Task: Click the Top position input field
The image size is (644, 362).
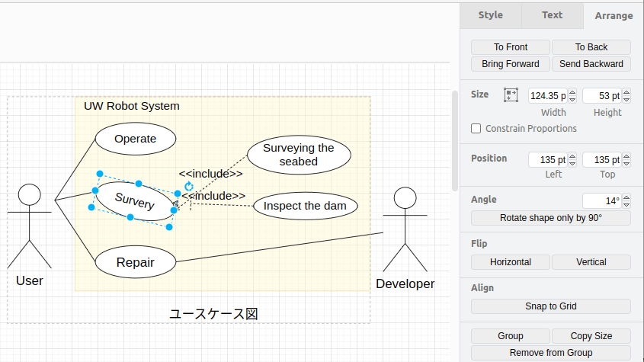Action: pyautogui.click(x=602, y=160)
